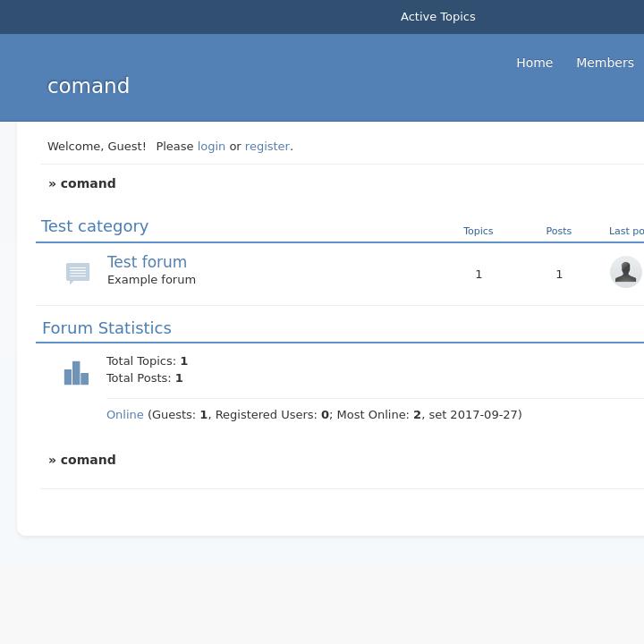
Task: Click the last poster avatar icon
Action: (x=625, y=272)
